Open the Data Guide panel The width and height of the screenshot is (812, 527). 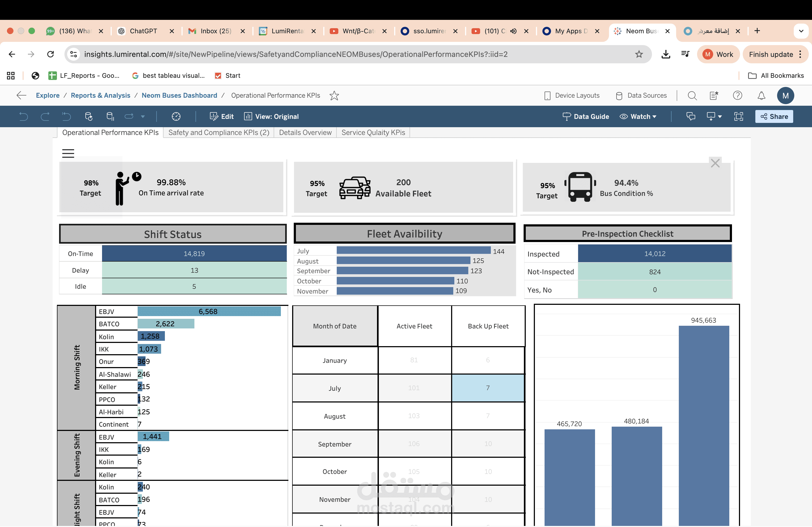coord(585,116)
